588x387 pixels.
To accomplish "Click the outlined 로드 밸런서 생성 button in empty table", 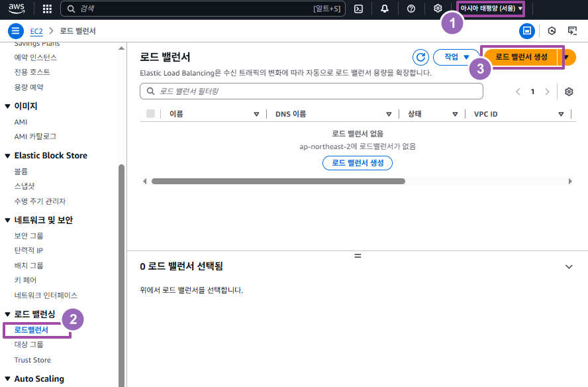I will tap(358, 163).
